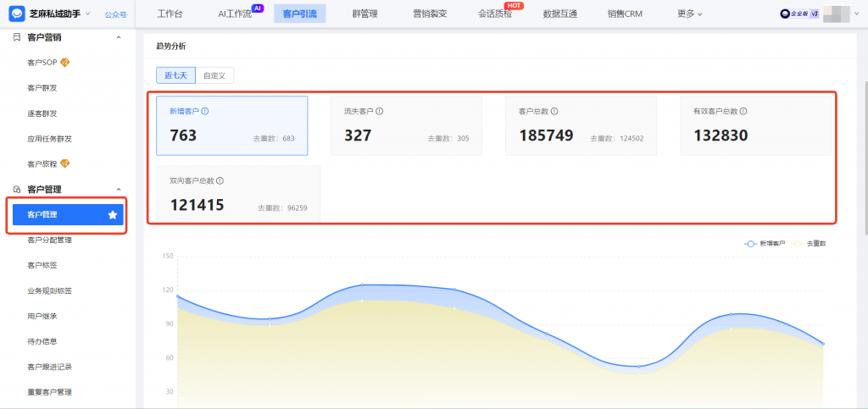
Task: Click the 公众号 link
Action: point(115,14)
